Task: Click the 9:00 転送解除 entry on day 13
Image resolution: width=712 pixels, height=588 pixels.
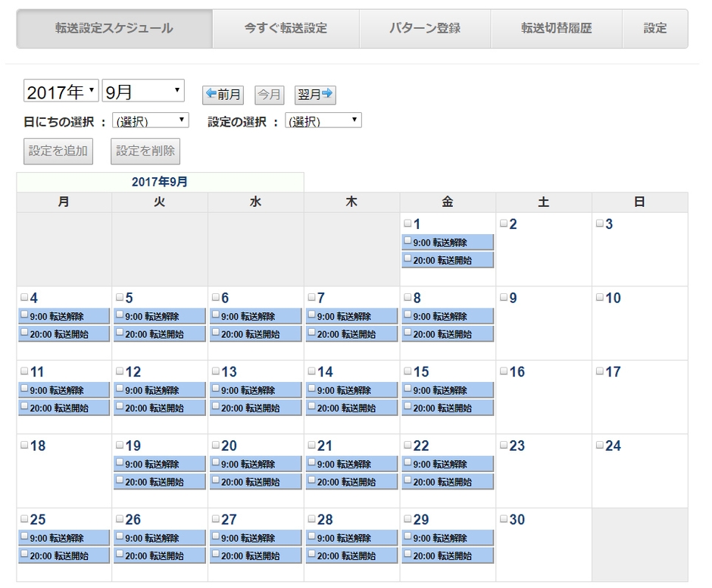Action: [x=255, y=390]
